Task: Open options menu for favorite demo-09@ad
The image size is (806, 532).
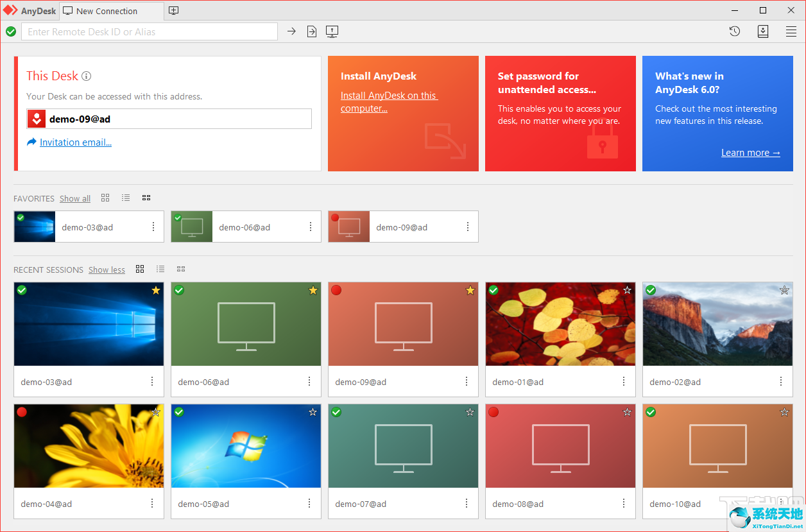Action: [468, 227]
